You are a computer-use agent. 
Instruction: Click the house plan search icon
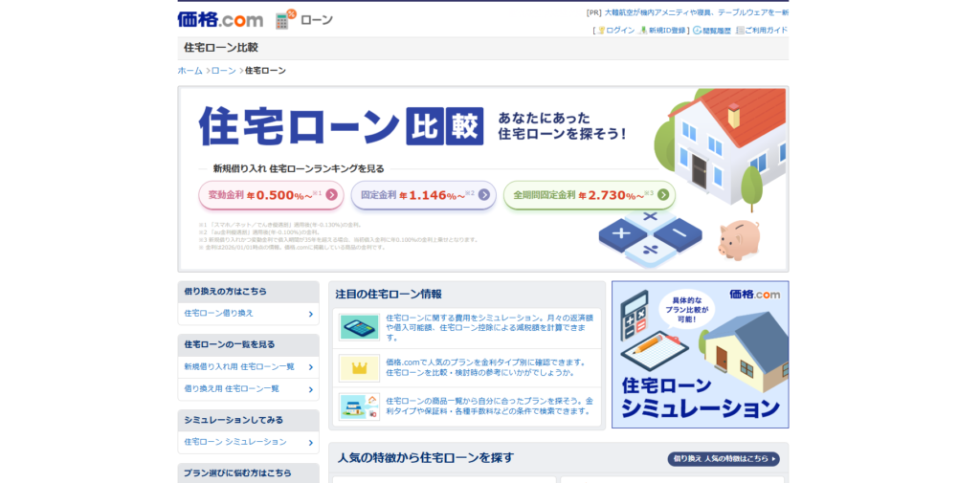pyautogui.click(x=359, y=406)
